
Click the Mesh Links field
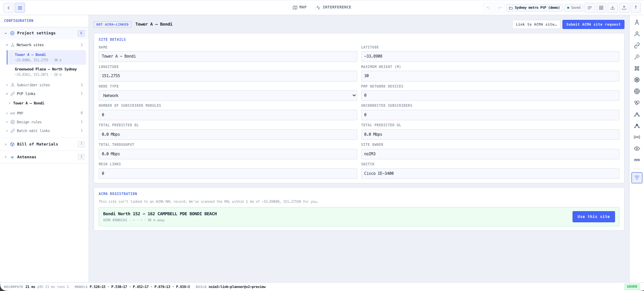click(x=228, y=173)
